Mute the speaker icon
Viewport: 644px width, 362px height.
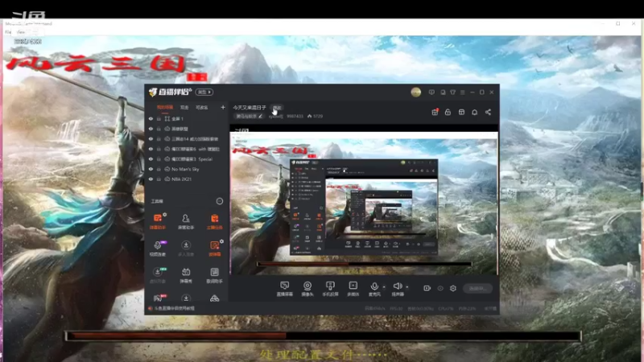coord(397,286)
